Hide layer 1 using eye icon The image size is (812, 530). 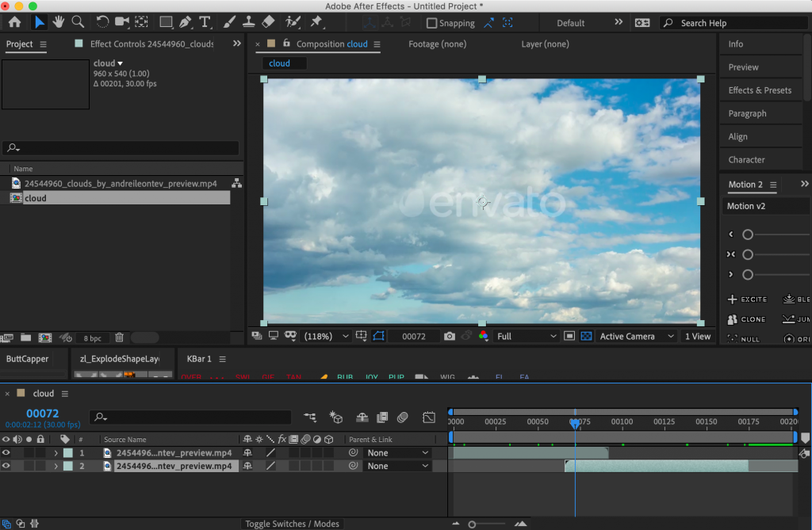pyautogui.click(x=6, y=453)
